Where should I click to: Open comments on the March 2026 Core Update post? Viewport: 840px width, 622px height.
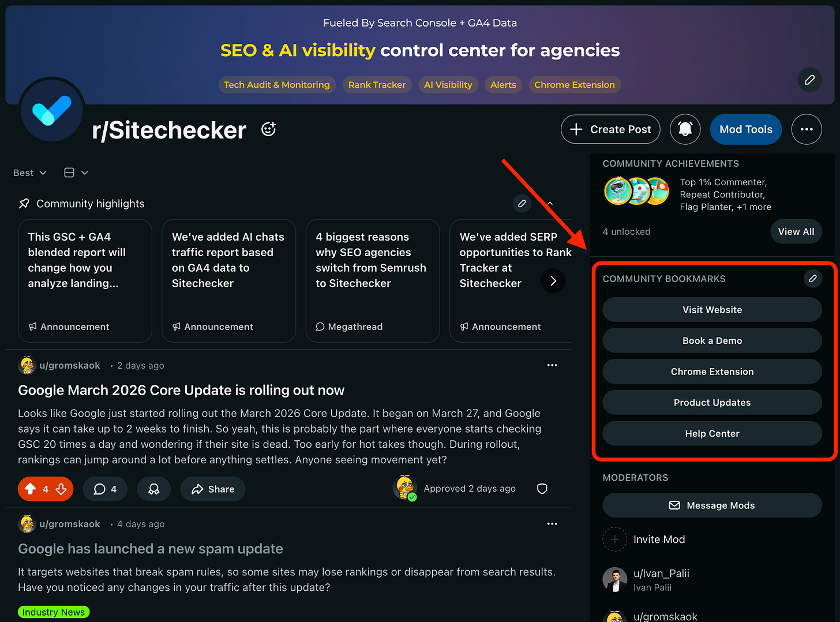click(105, 489)
